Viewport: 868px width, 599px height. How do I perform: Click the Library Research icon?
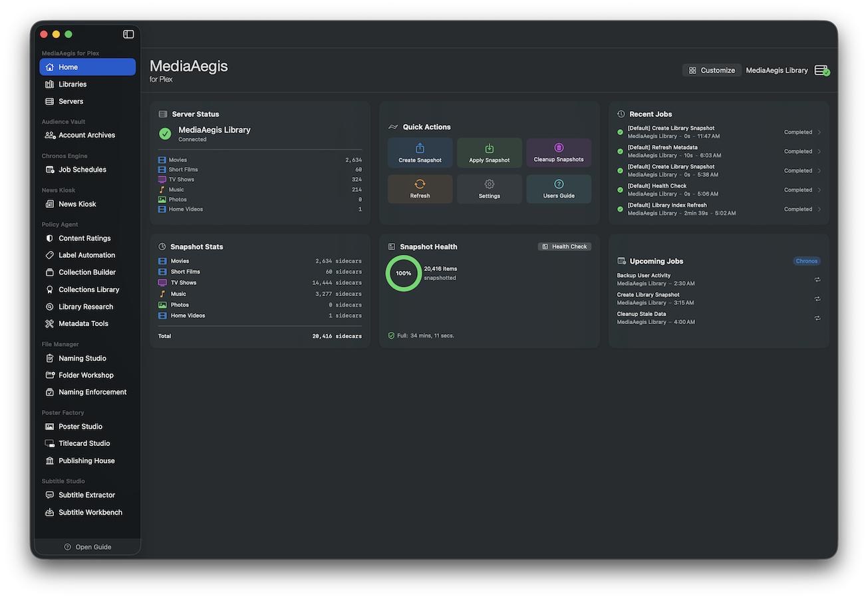tap(49, 307)
